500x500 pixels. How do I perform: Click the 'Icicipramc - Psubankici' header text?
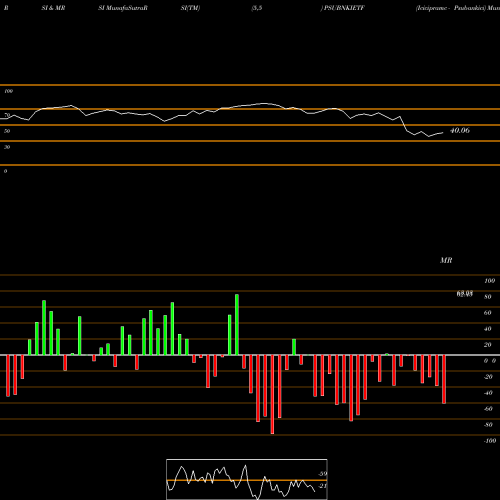[450, 8]
